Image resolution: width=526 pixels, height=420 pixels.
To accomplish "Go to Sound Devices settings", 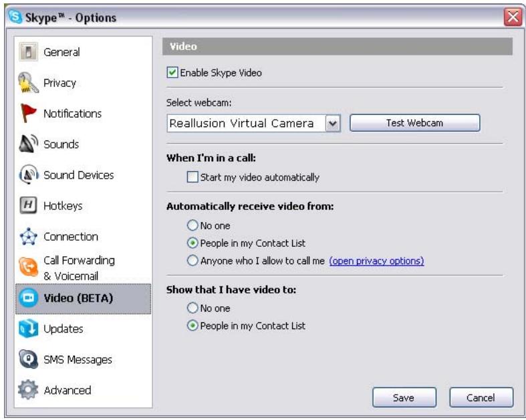I will [x=79, y=175].
